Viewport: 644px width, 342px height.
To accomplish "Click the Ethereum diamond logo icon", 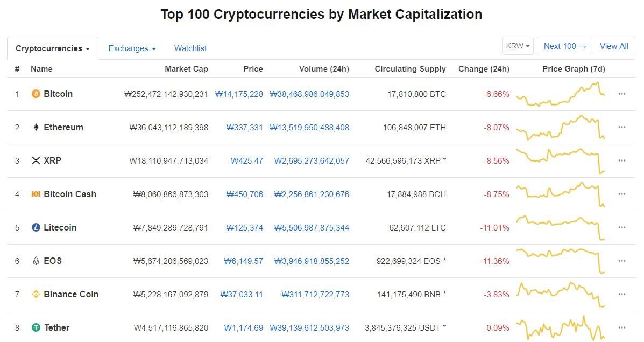I will (x=36, y=128).
